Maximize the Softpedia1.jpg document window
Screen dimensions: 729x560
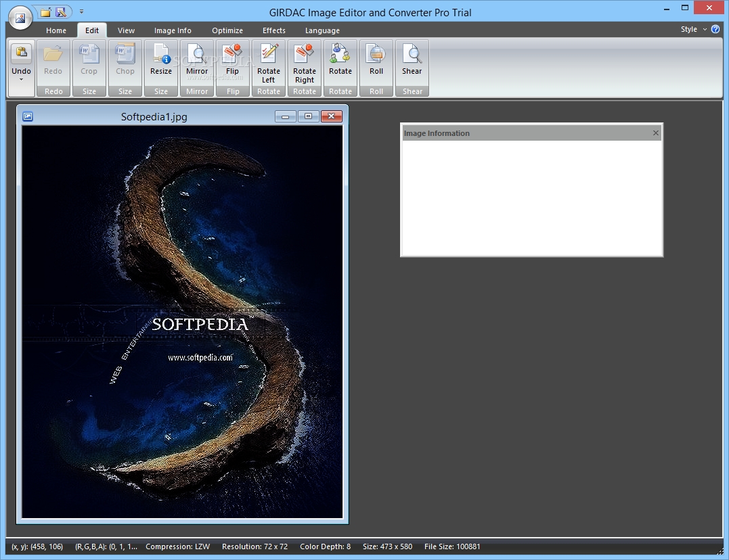click(308, 116)
